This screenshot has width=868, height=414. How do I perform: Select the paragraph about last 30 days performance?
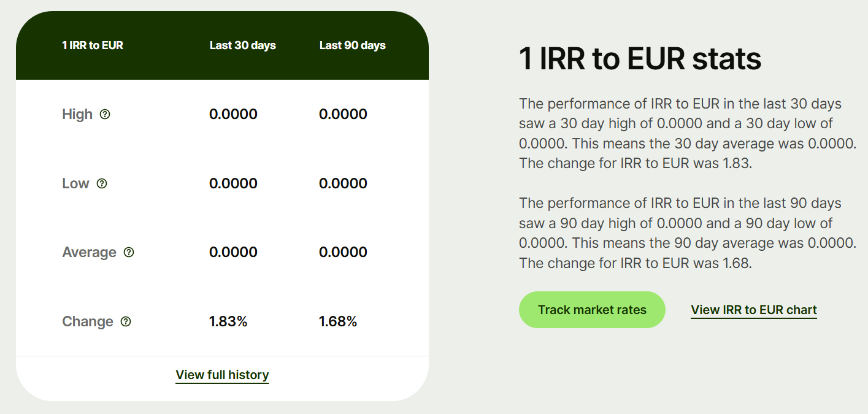pyautogui.click(x=687, y=133)
